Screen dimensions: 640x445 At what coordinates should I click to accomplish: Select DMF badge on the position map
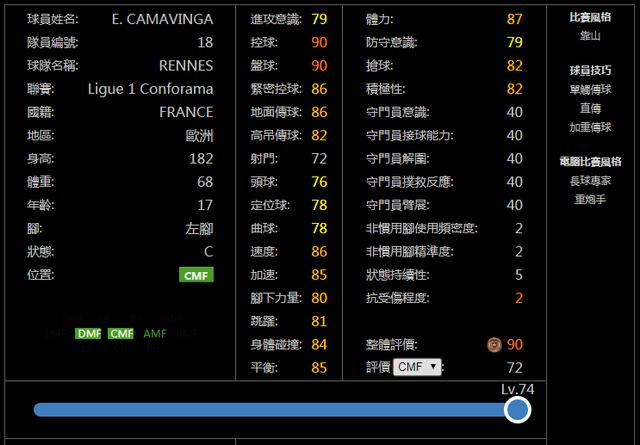point(88,334)
